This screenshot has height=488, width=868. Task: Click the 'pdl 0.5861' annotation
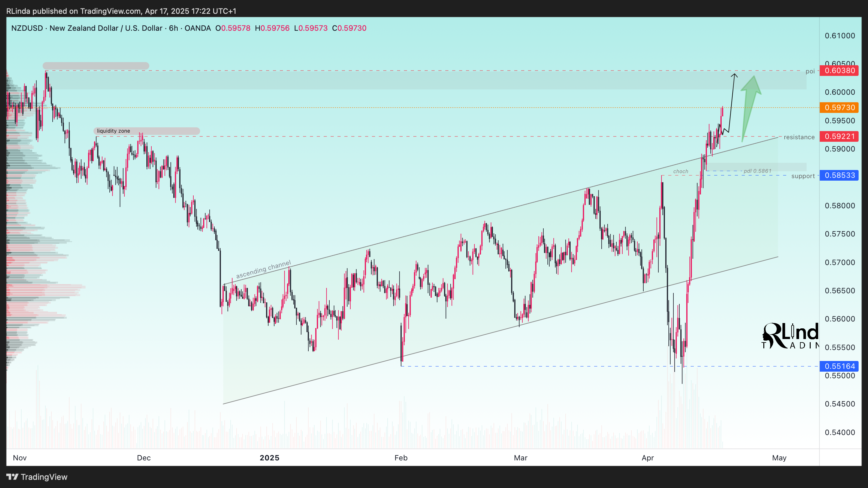757,171
